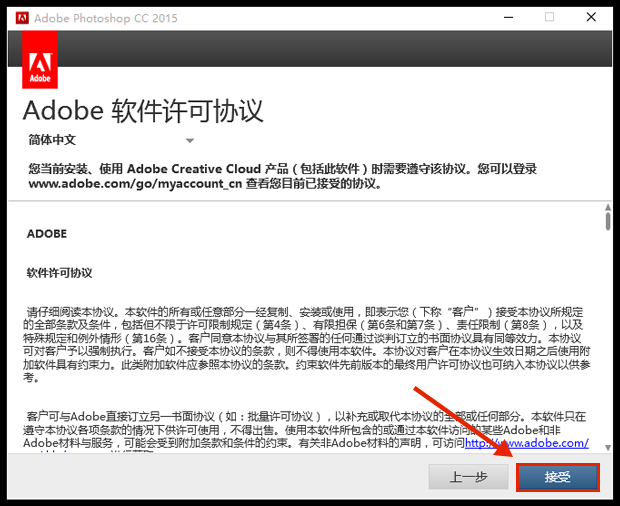The height and width of the screenshot is (506, 620).
Task: Open the 简体中文 language dropdown
Action: click(x=111, y=140)
